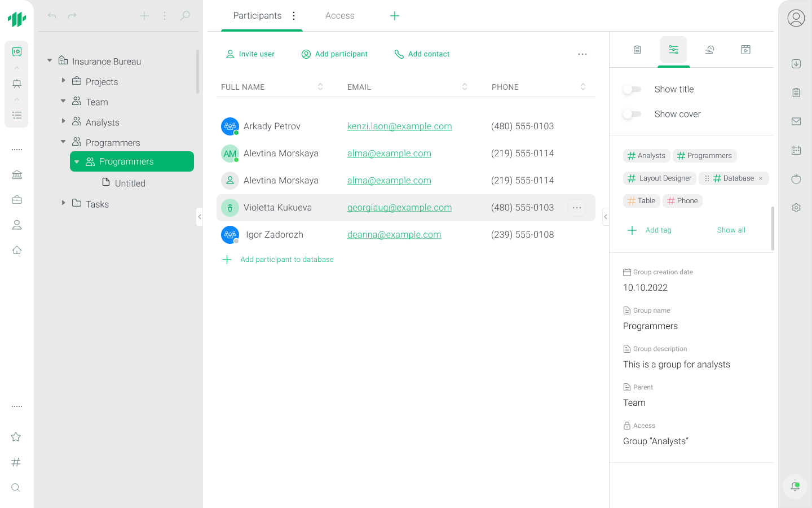Sort by the FULL NAME column header
The width and height of the screenshot is (812, 508).
(x=243, y=87)
